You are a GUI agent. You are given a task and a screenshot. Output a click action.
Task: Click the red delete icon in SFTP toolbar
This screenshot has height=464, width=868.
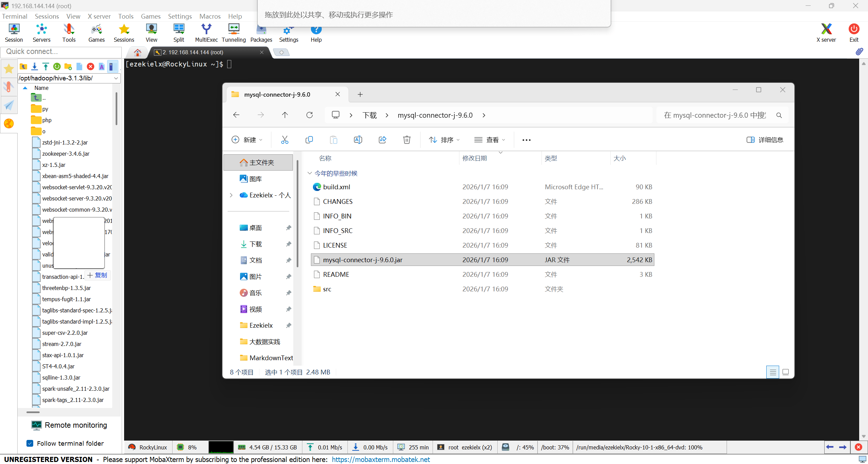tap(90, 66)
